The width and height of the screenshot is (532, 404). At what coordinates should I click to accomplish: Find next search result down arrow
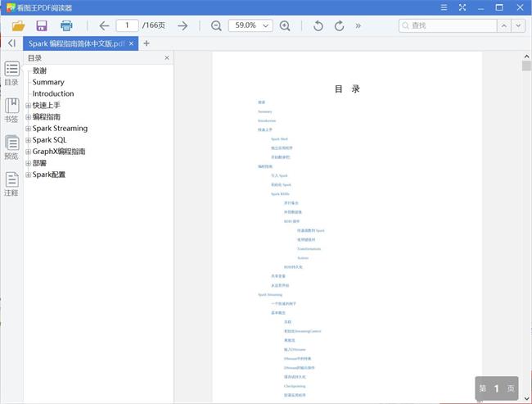(518, 25)
